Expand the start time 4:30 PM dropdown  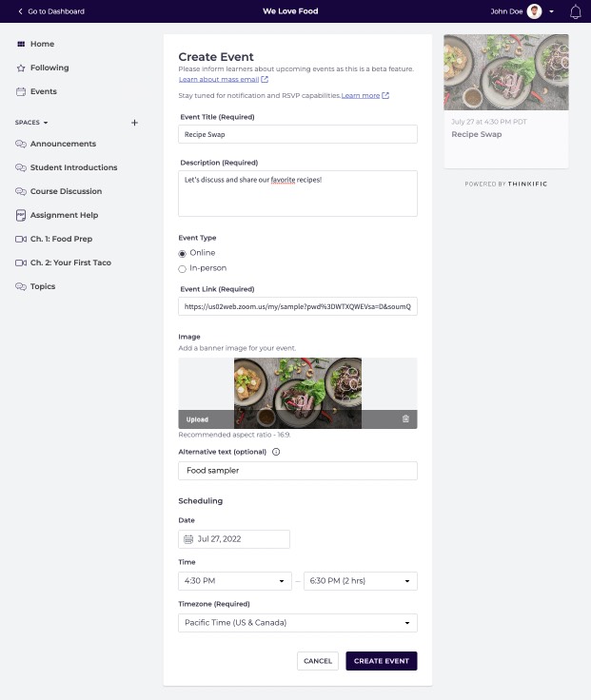(235, 581)
